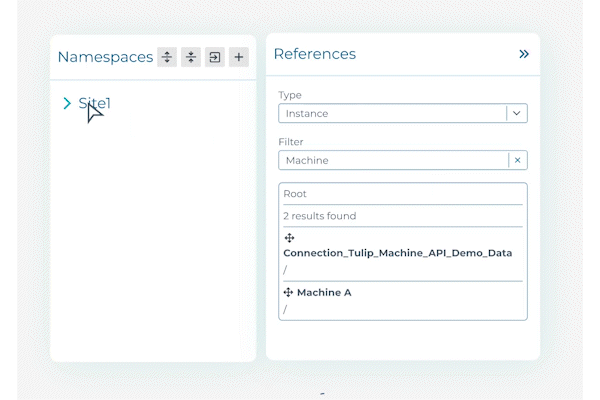Expand the Site1 node chevron
Image resolution: width=600 pixels, height=400 pixels.
tap(67, 103)
